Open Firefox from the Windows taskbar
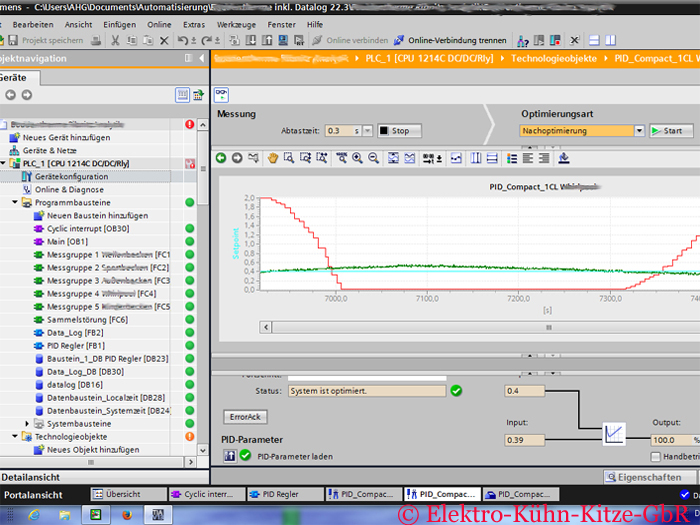Image resolution: width=700 pixels, height=525 pixels. (x=126, y=514)
